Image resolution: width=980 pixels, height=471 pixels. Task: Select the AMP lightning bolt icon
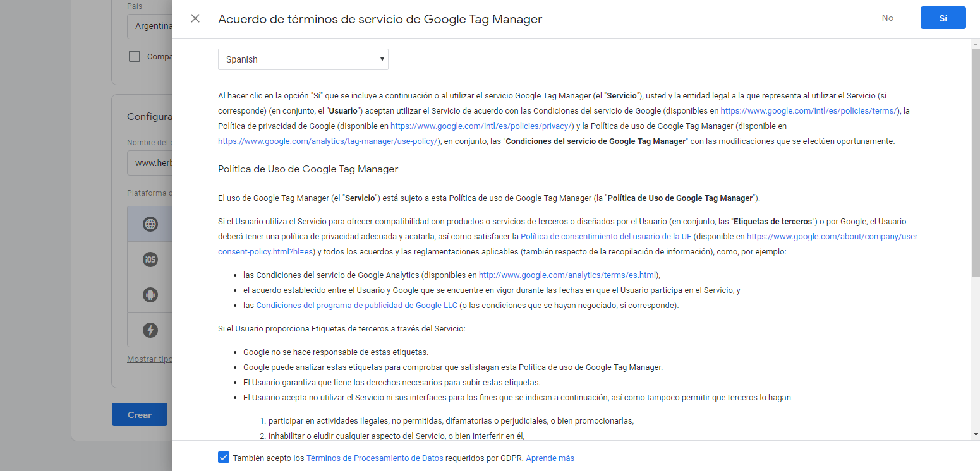pyautogui.click(x=150, y=330)
